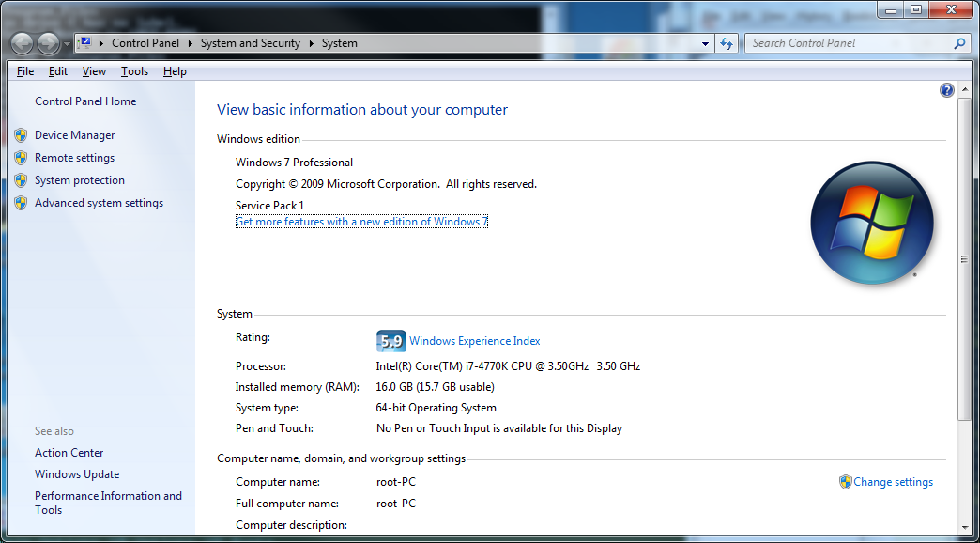Viewport: 980px width, 543px height.
Task: Click the refresh icon beside address bar
Action: point(727,43)
